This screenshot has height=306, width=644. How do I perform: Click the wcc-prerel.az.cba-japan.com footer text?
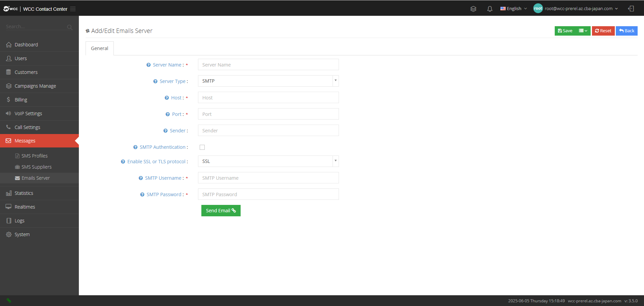(594, 301)
